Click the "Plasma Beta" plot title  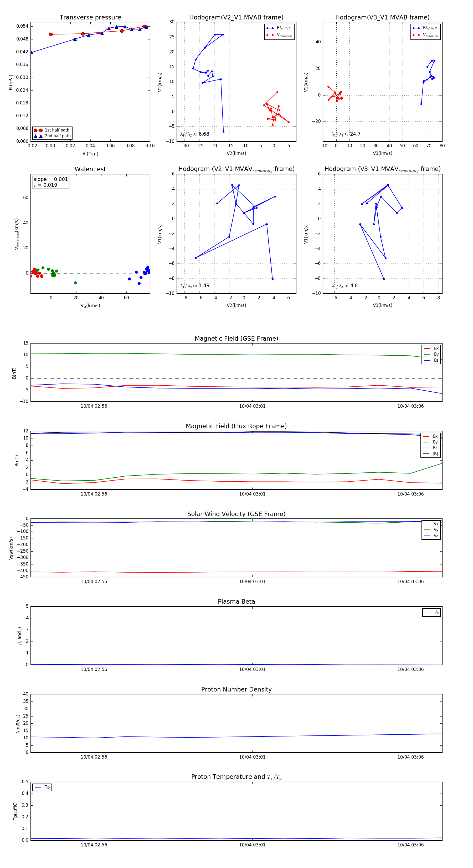coord(236,602)
